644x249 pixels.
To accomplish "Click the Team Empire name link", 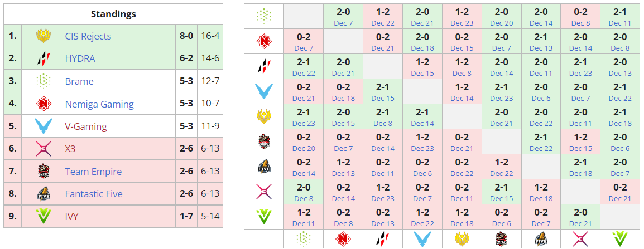I will click(93, 172).
